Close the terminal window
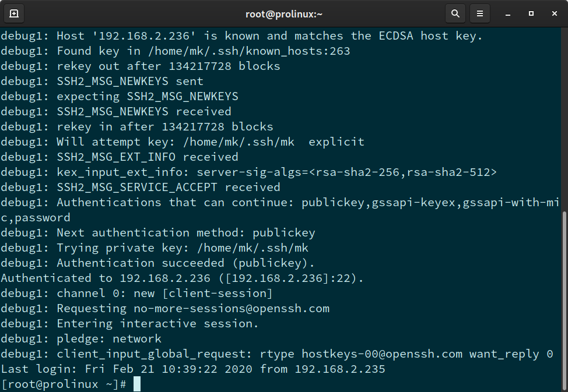The image size is (568, 392). [x=554, y=13]
